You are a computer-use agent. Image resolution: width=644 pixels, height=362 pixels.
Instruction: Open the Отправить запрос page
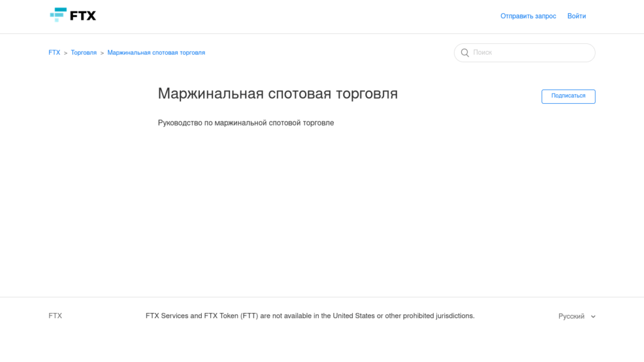coord(528,16)
